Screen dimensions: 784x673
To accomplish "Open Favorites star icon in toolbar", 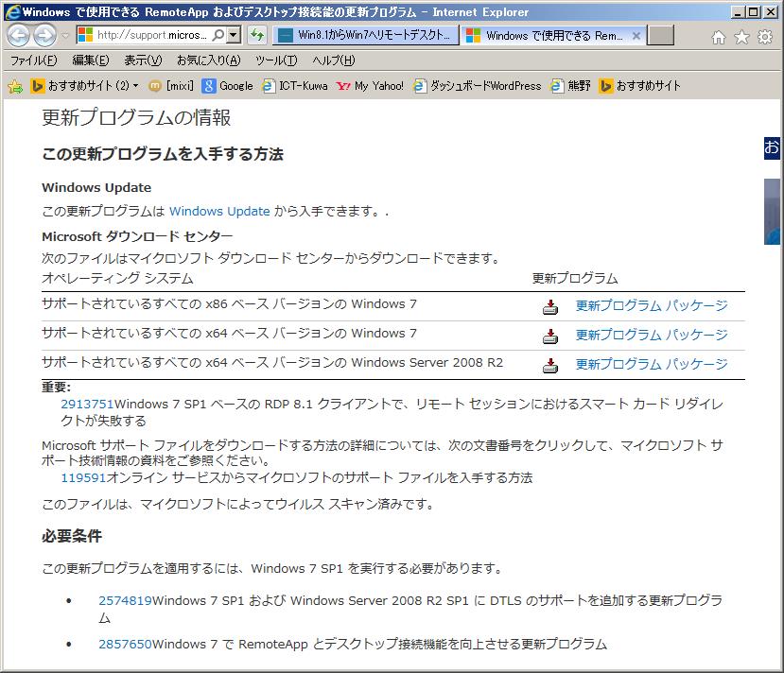I will tap(741, 37).
